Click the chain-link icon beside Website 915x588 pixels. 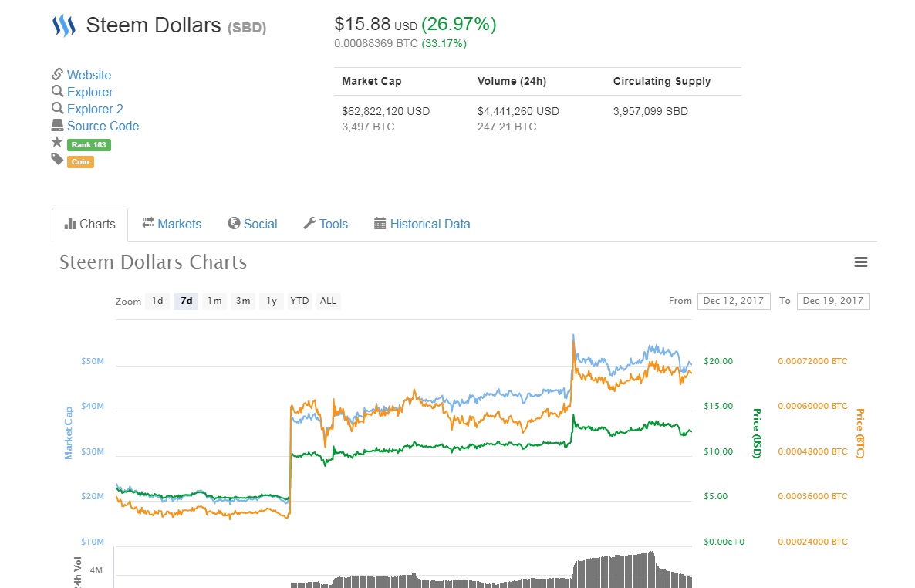(57, 75)
